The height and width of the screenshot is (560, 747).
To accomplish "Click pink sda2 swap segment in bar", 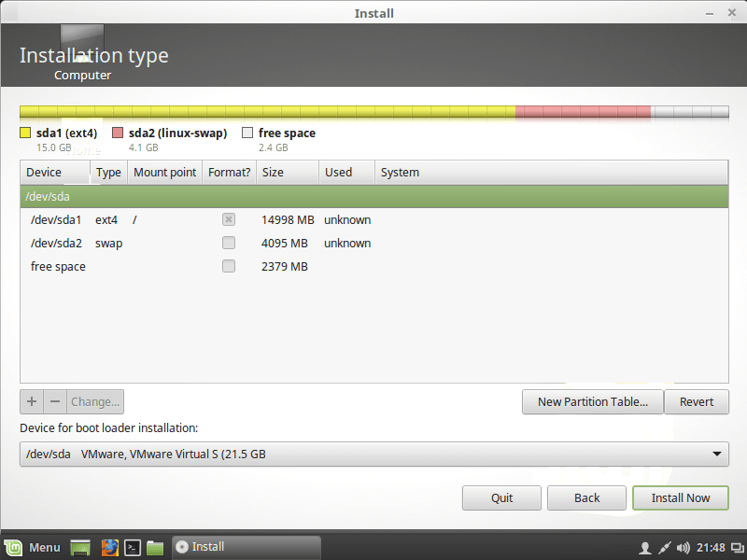I will [583, 112].
